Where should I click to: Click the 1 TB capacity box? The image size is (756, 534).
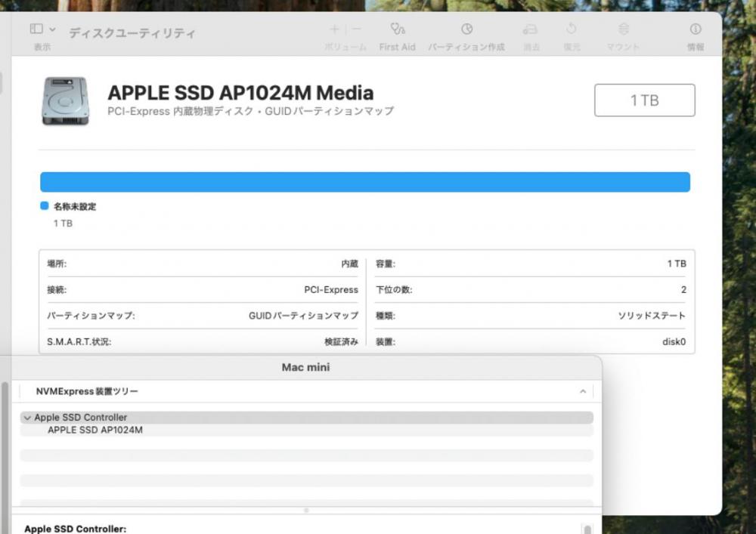(x=645, y=100)
